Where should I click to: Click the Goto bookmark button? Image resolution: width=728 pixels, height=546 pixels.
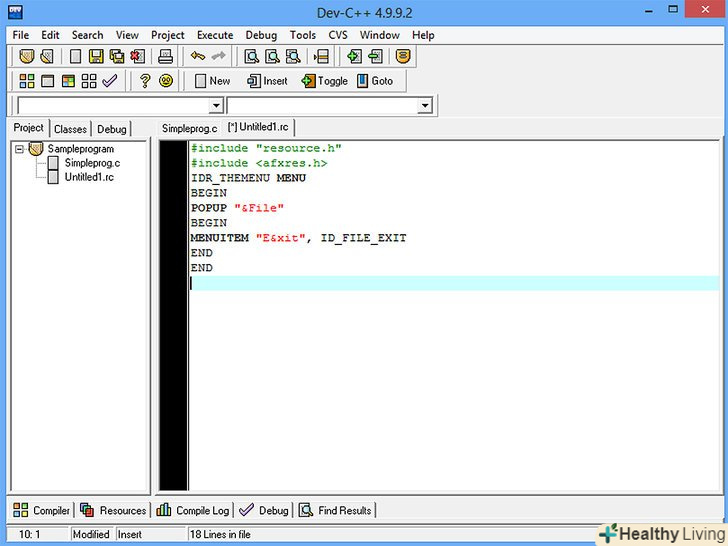[x=375, y=81]
